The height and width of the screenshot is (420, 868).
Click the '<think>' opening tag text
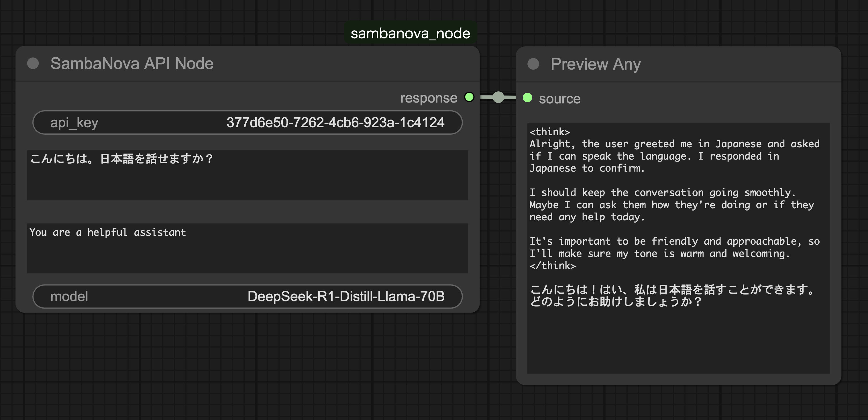click(549, 132)
